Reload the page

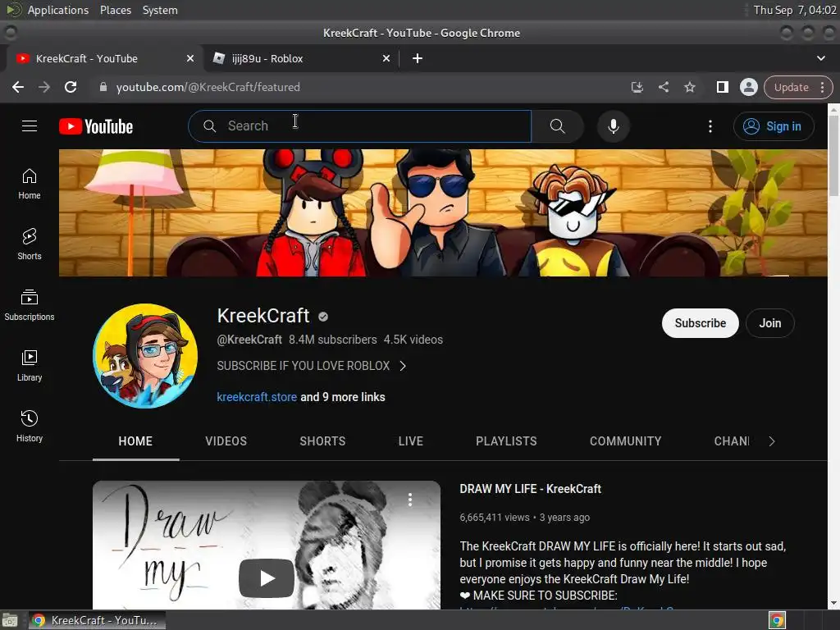pos(71,87)
